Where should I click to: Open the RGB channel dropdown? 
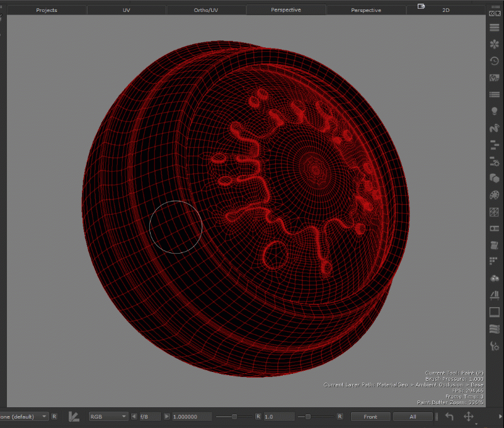108,417
